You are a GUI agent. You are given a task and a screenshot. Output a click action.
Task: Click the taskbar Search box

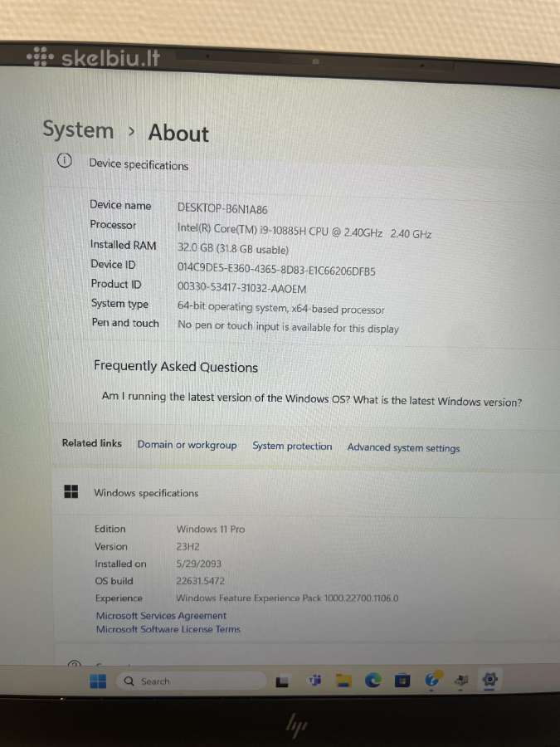click(x=192, y=681)
